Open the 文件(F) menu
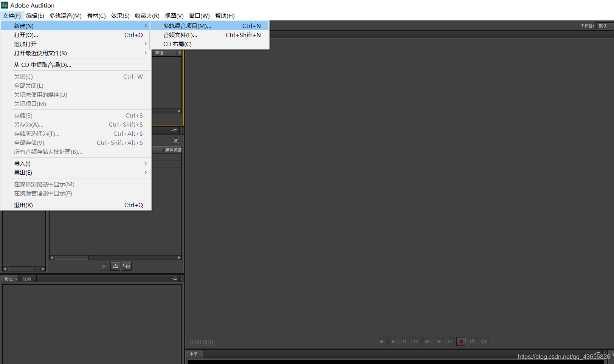 12,15
